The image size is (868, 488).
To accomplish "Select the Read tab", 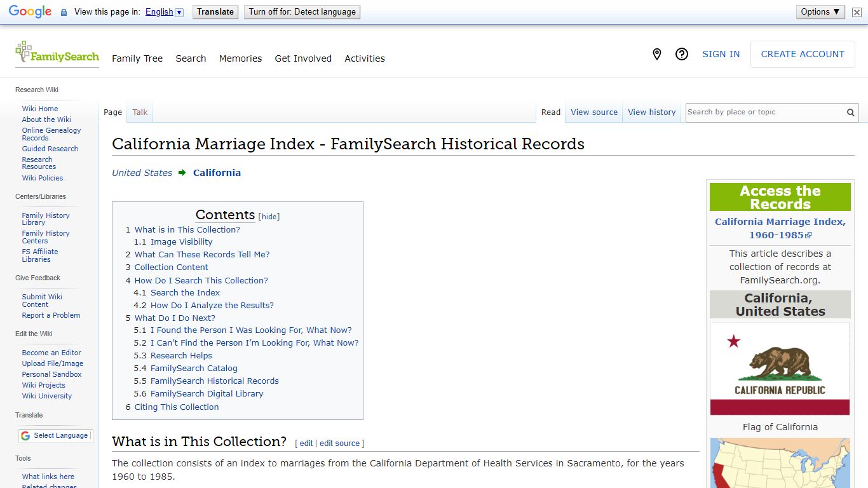I will (551, 112).
